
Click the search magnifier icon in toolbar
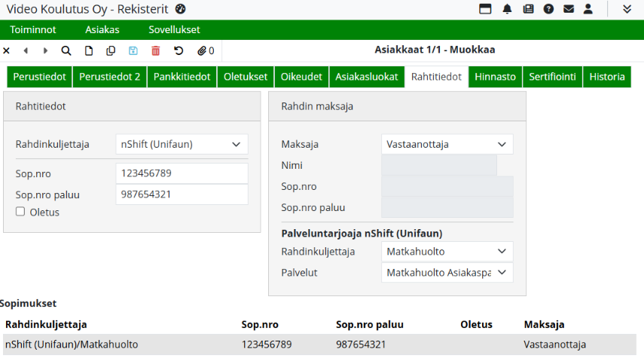click(x=66, y=50)
